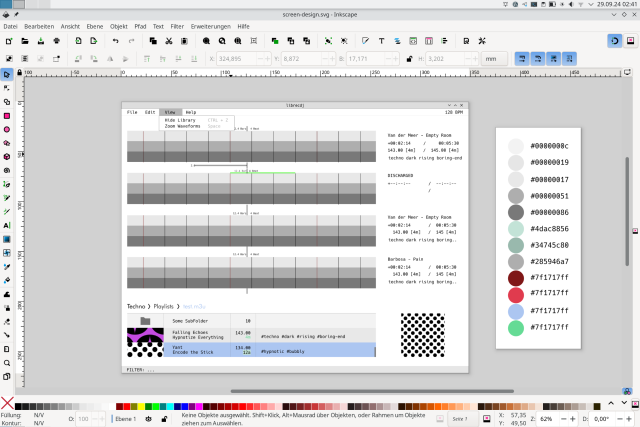Select the Rectangle tool
This screenshot has height=427, width=640.
pyautogui.click(x=7, y=115)
